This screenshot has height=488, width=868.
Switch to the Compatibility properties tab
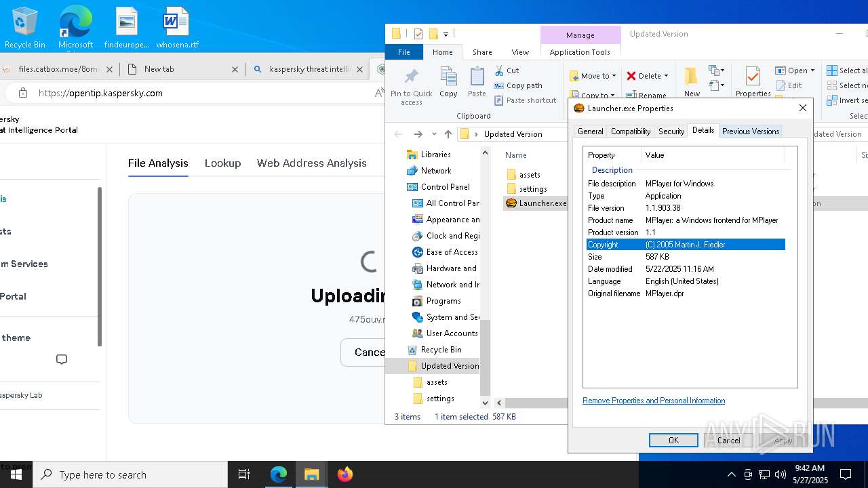[631, 131]
